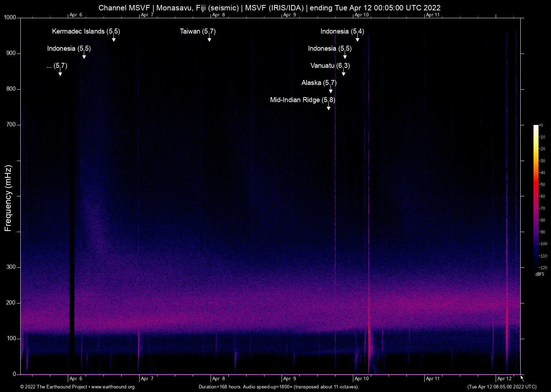Click the arrow under Alaska (5.7) label
The height and width of the screenshot is (392, 551).
click(330, 90)
